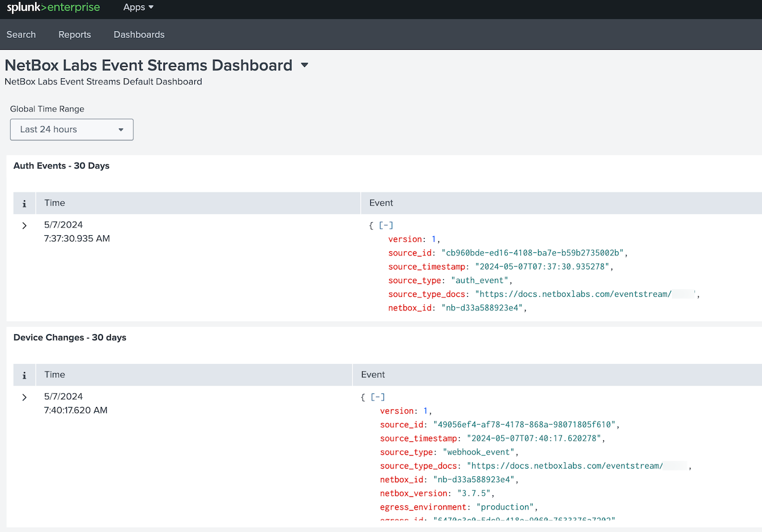Click the expand arrow for the webhook event row
The height and width of the screenshot is (532, 762).
coord(24,397)
